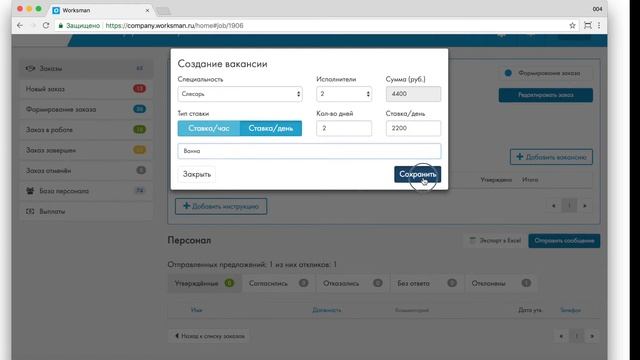Click the eye icon beside Заказы
The image size is (640, 360).
tap(30, 69)
